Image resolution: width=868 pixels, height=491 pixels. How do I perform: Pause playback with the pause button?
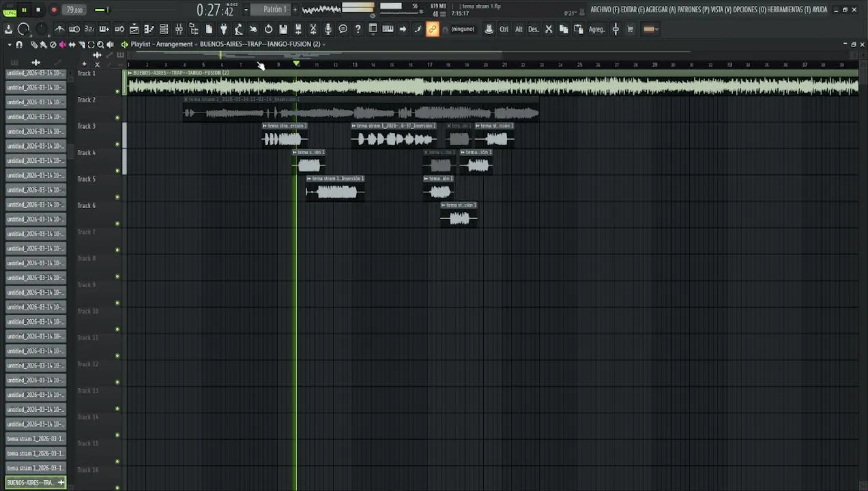(x=24, y=10)
